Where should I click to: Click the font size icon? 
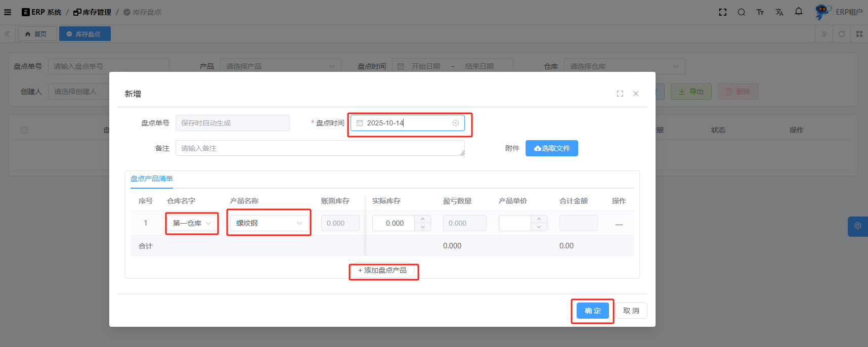tap(760, 12)
